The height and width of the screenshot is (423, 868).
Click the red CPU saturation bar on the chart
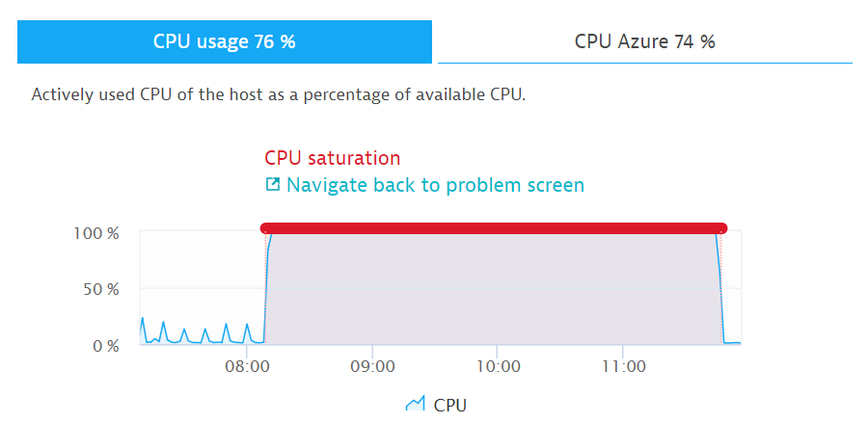(x=494, y=228)
